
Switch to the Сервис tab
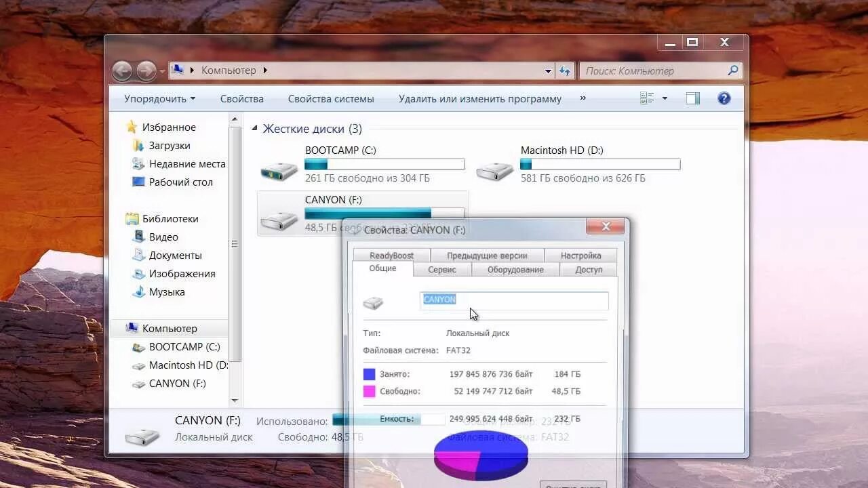[442, 269]
